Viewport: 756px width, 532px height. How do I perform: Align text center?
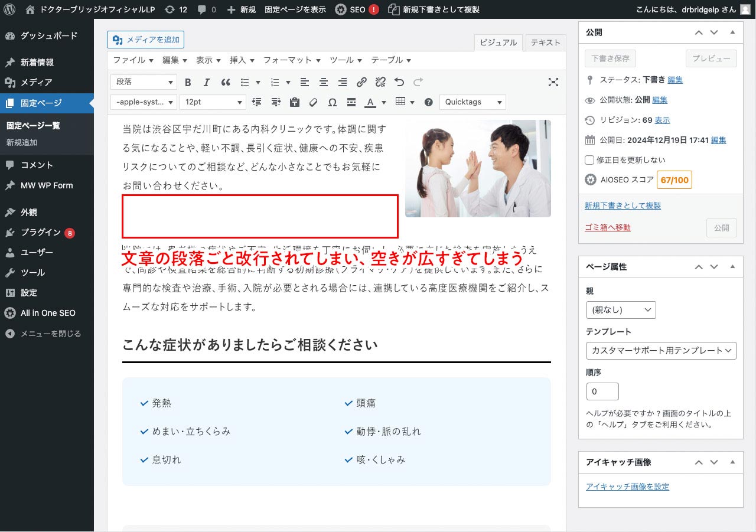(324, 83)
